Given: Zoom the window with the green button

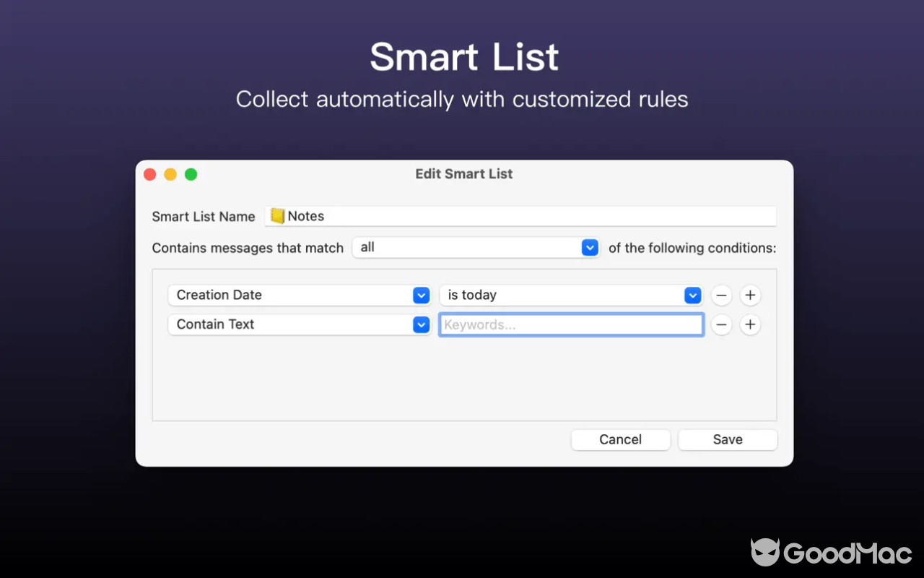Looking at the screenshot, I should (x=191, y=174).
